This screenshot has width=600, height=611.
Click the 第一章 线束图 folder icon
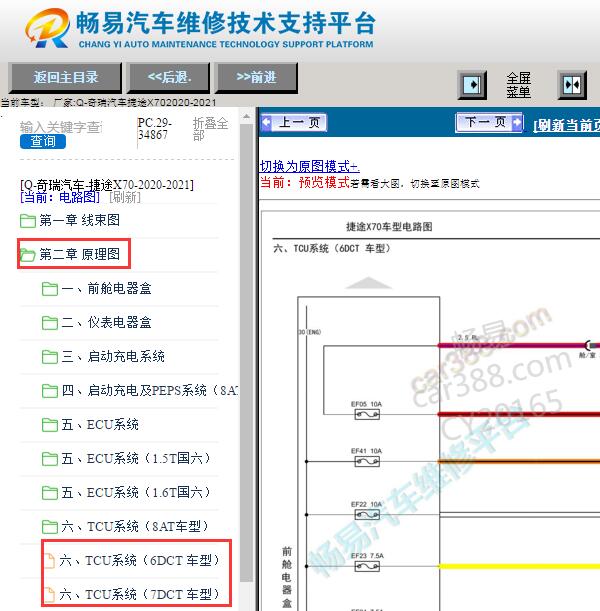tap(28, 221)
